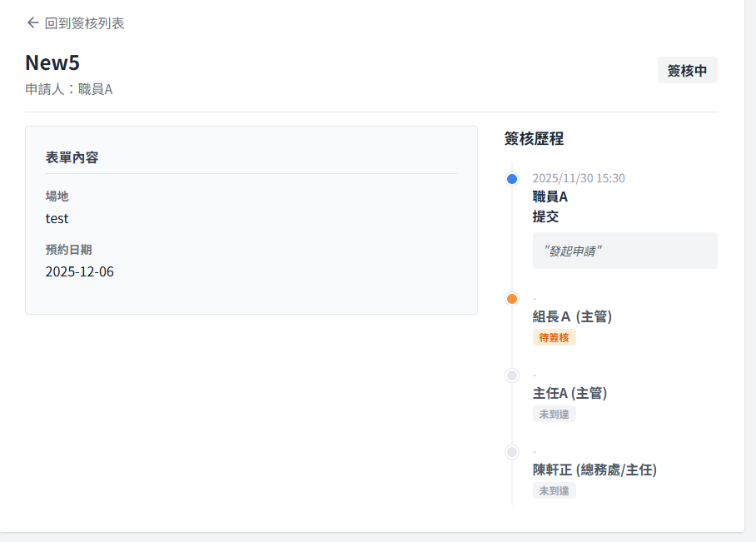Go back via 回到簽核列表 link
This screenshot has width=756, height=542.
[84, 23]
